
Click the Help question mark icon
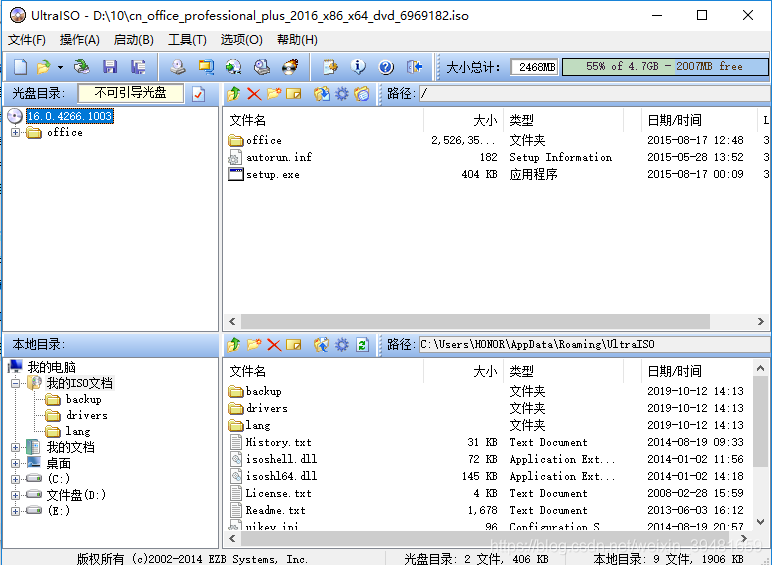point(386,66)
